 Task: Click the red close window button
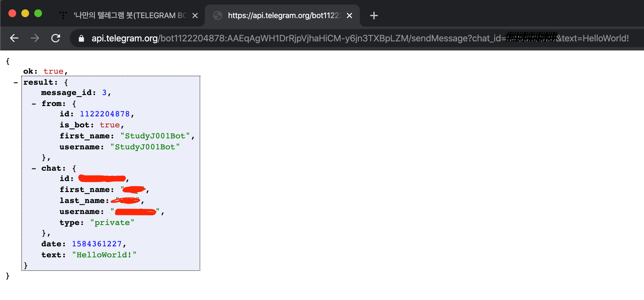coord(12,13)
